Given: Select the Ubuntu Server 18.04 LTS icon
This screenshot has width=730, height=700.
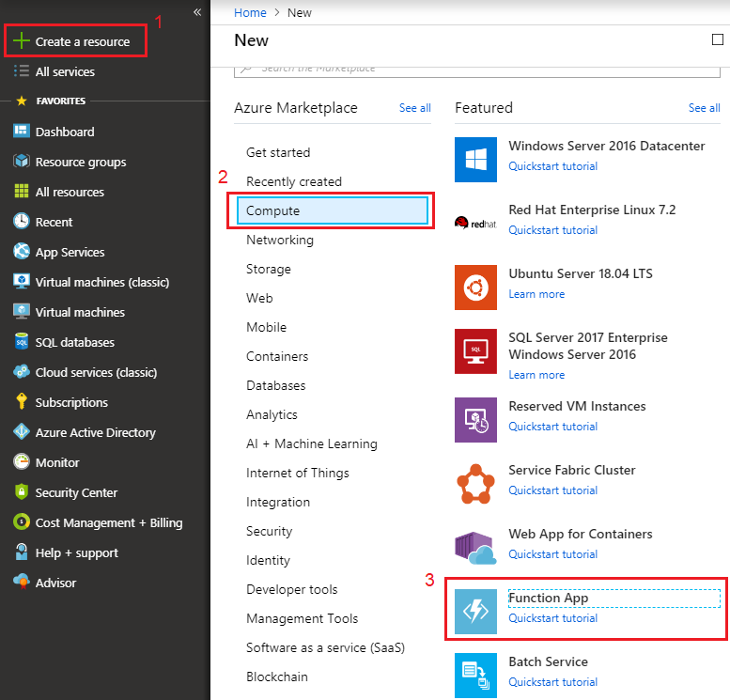Looking at the screenshot, I should pos(475,287).
